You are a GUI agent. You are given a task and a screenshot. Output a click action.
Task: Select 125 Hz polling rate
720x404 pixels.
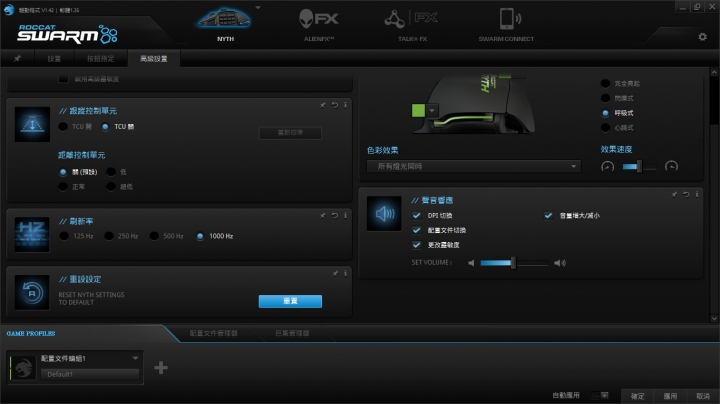[x=64, y=236]
